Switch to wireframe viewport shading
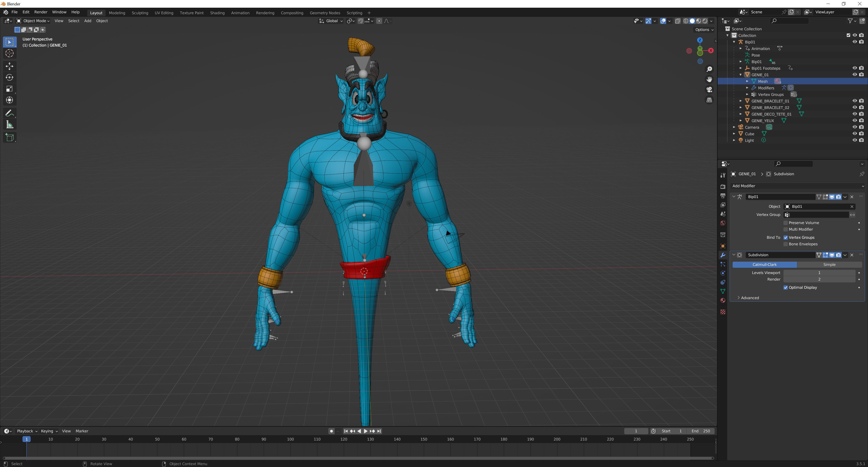Screen dimensions: 868x467 685,21
